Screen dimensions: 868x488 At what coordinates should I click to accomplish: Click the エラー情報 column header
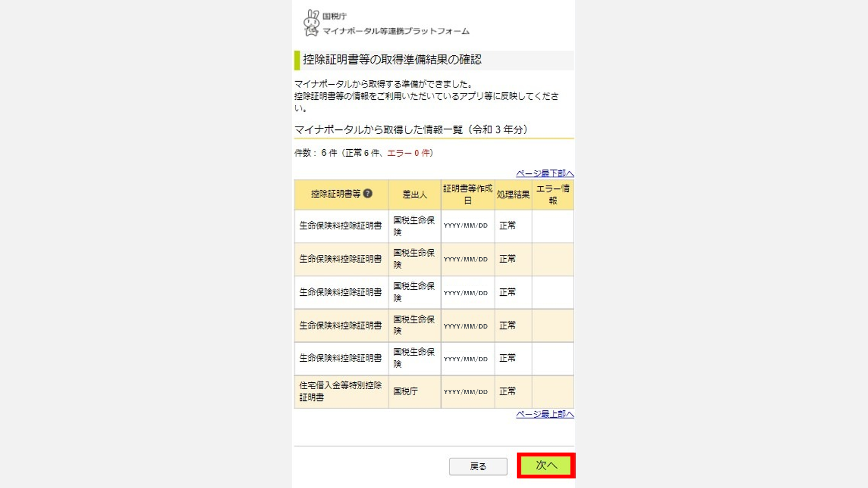(553, 194)
